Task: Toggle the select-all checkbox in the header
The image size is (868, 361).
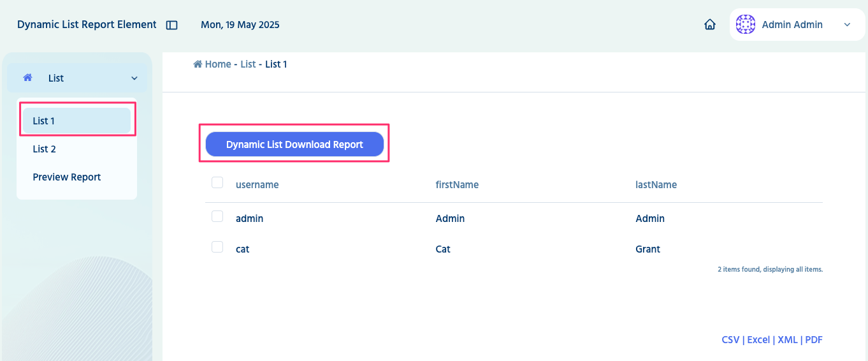Action: (217, 183)
